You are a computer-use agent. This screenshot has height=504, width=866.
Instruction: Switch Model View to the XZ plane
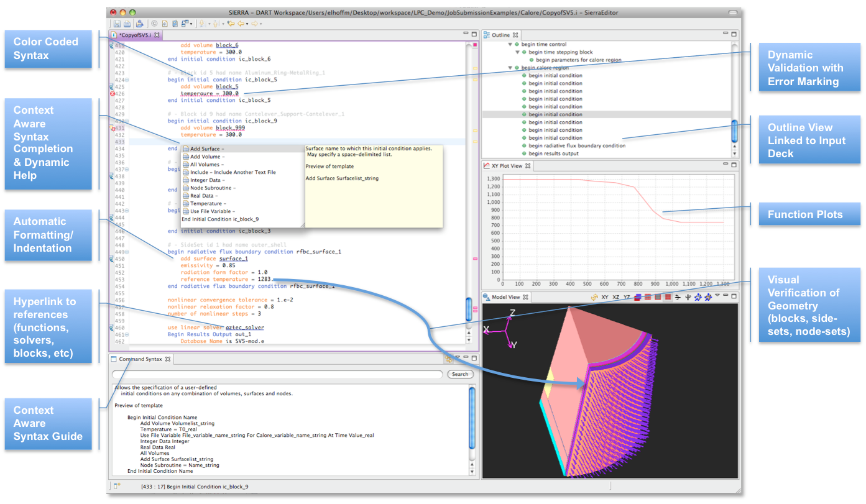[x=615, y=298]
